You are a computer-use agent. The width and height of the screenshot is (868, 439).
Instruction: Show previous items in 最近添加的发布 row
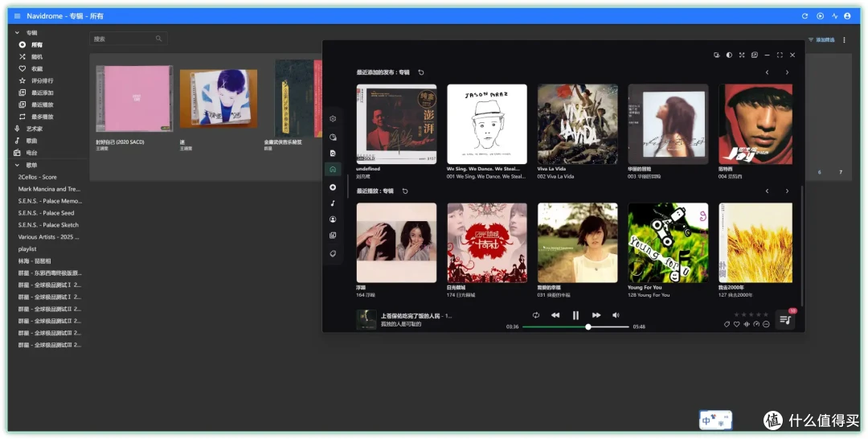[768, 72]
